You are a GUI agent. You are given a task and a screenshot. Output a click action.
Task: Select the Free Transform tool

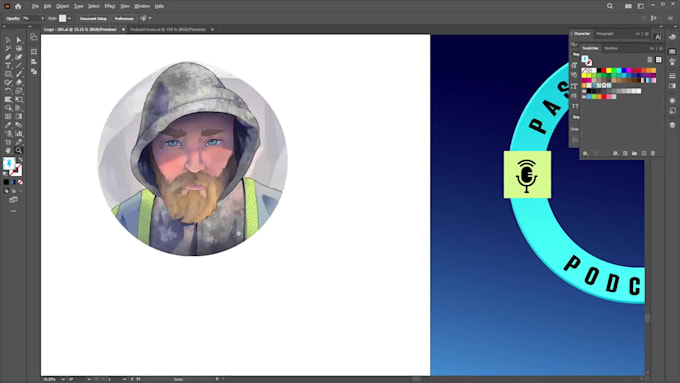point(19,99)
